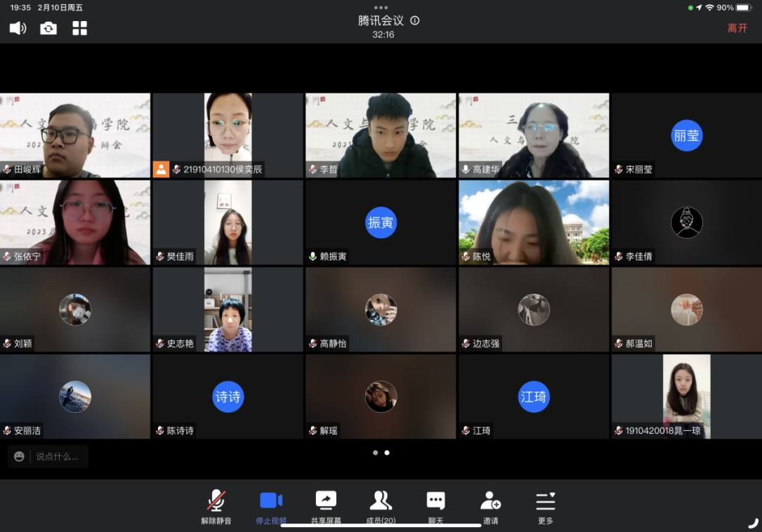Open the emoji picker in chat box
The height and width of the screenshot is (532, 762).
coord(19,456)
